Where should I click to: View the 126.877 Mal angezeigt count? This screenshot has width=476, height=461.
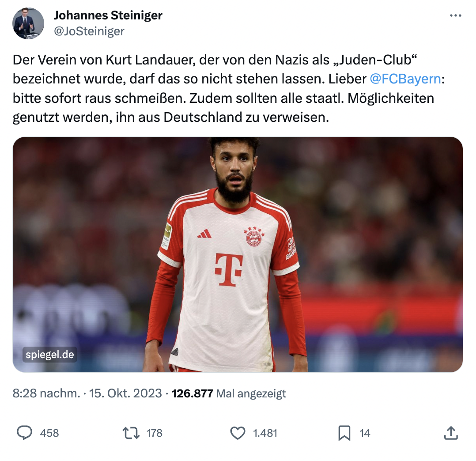229,393
